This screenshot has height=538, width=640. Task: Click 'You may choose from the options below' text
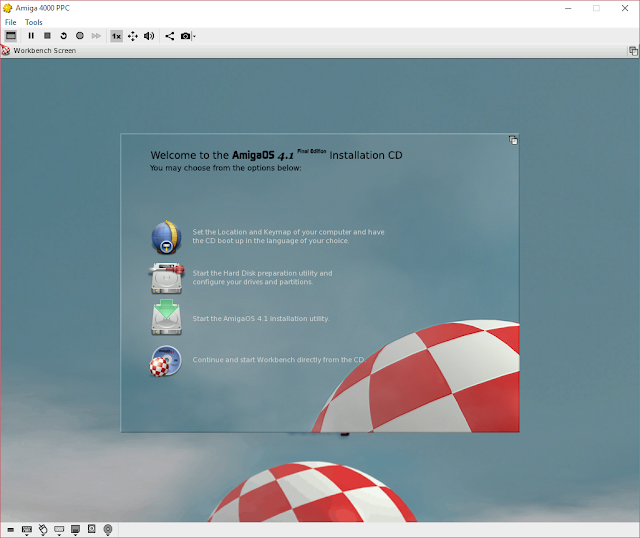point(225,168)
